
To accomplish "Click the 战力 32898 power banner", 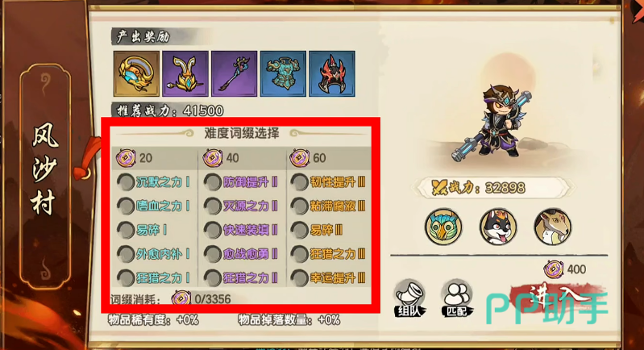I will (491, 188).
